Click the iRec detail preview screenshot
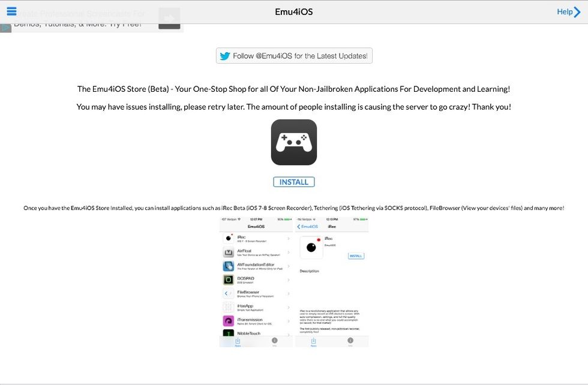588x385 pixels. [332, 281]
